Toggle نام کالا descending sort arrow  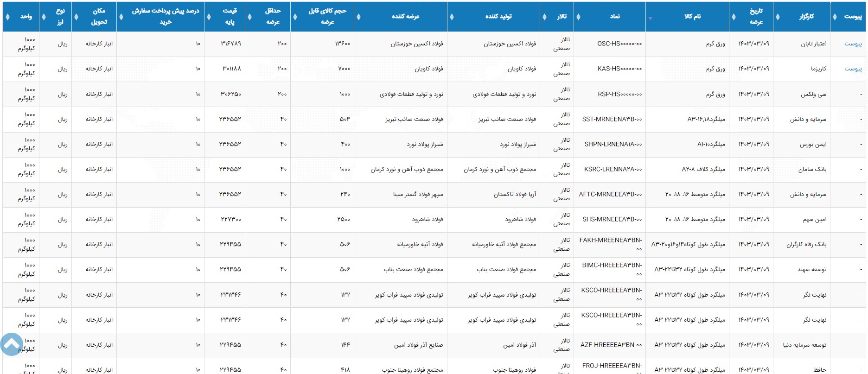tap(650, 19)
